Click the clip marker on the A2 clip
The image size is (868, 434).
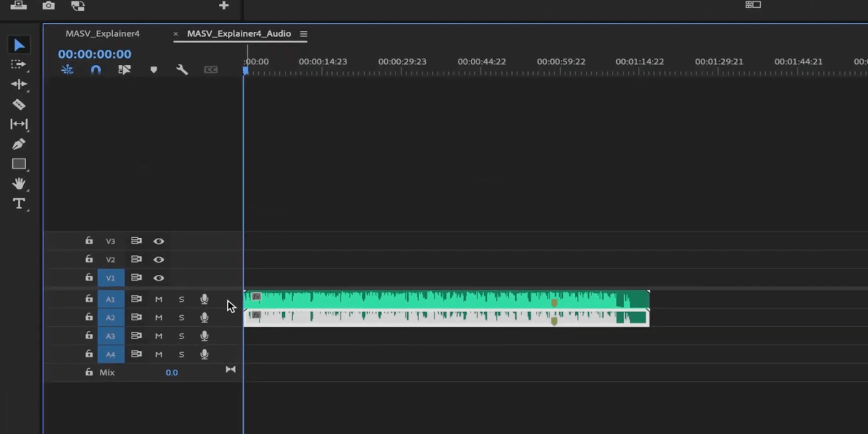point(554,321)
